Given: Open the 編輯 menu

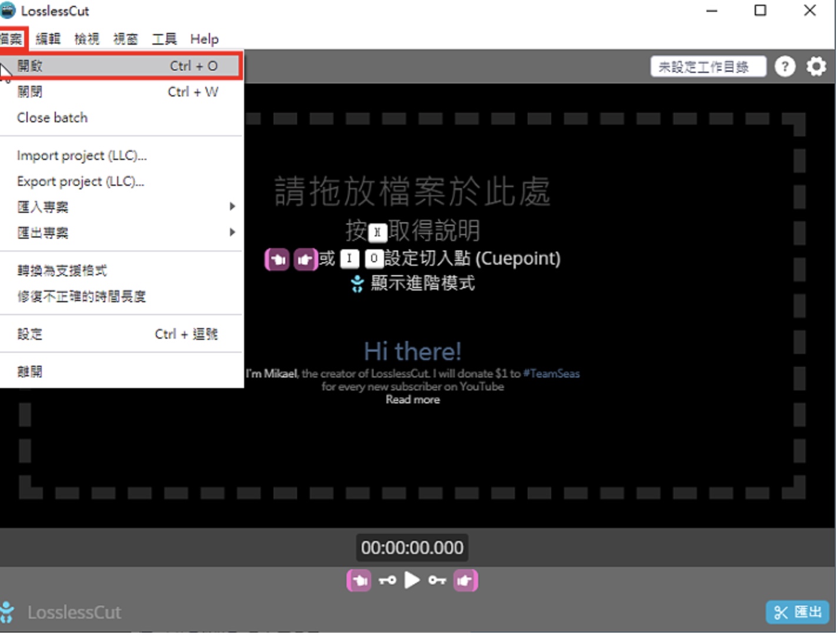Looking at the screenshot, I should (x=48, y=39).
